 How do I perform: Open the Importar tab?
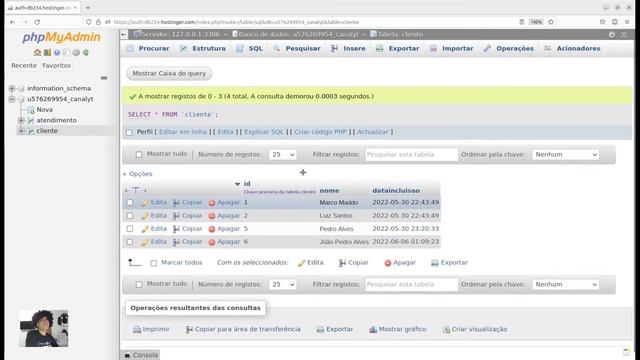452,49
